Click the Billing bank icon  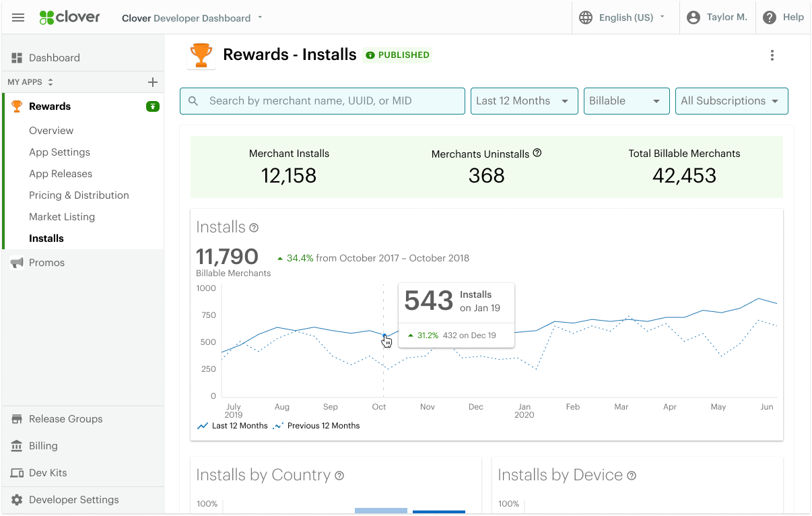click(17, 446)
